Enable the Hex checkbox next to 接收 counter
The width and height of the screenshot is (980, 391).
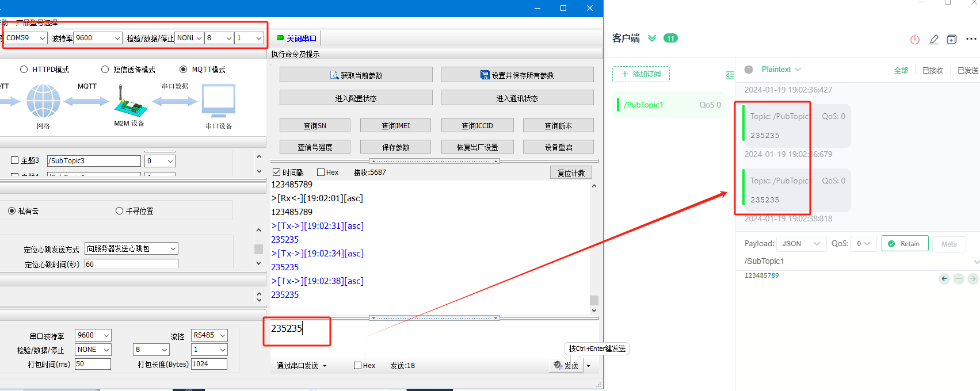pyautogui.click(x=321, y=172)
